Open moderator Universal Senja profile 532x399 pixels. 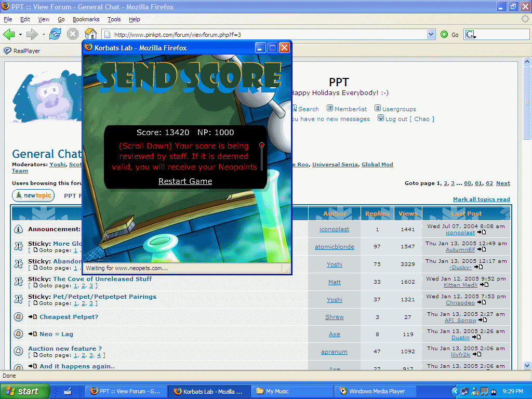[x=335, y=165]
